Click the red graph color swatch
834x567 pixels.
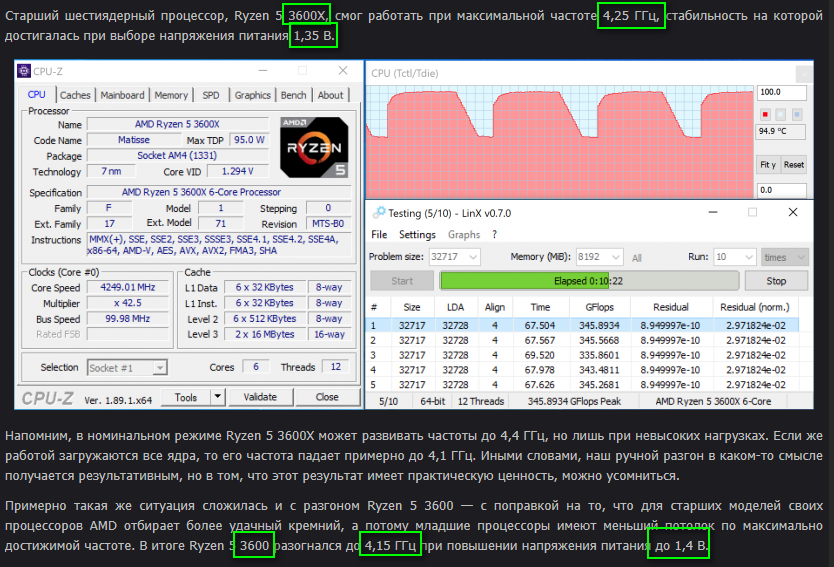point(765,114)
